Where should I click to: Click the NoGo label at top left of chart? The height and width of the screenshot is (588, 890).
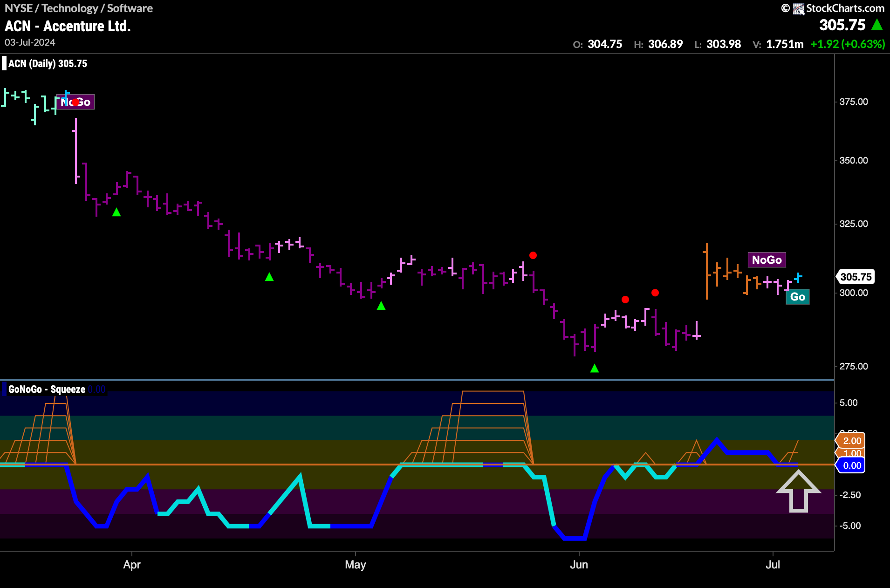click(x=75, y=102)
